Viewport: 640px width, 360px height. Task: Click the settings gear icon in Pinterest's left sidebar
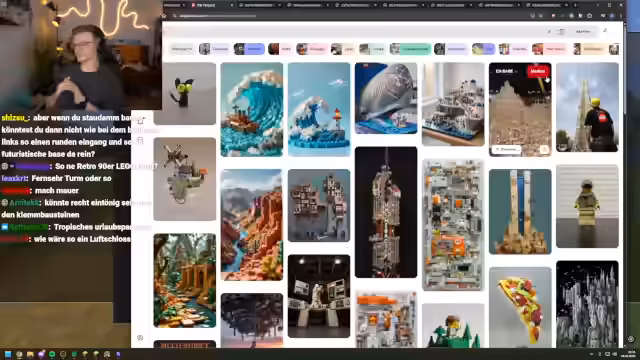140,338
